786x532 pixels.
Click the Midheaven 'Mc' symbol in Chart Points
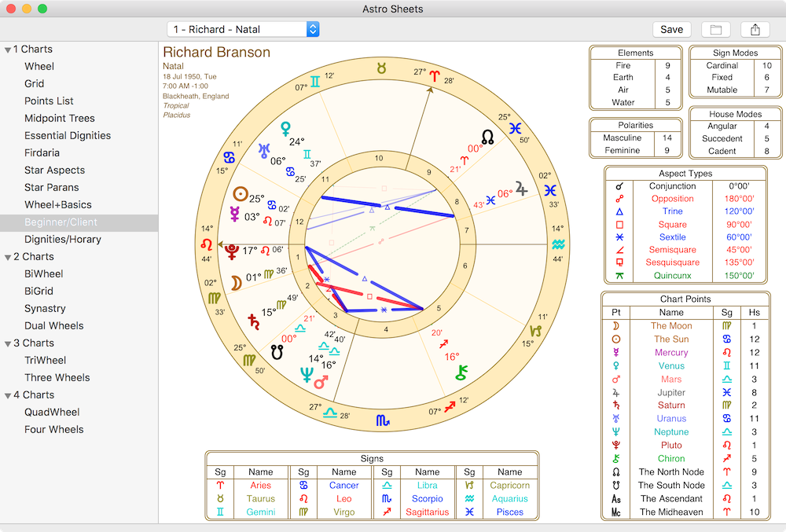pos(616,512)
